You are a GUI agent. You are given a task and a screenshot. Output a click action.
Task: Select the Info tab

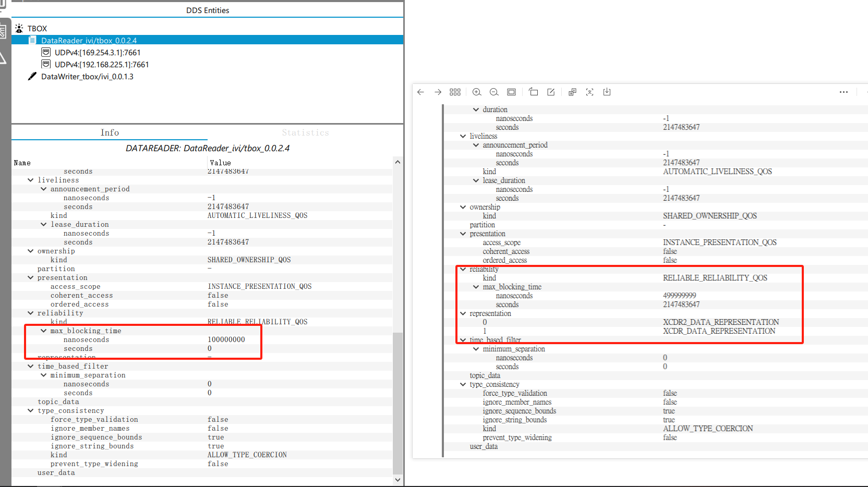pos(110,132)
